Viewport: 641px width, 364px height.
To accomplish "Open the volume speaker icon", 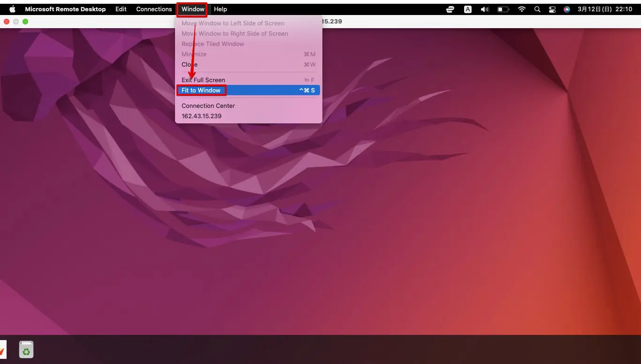I will coord(485,9).
